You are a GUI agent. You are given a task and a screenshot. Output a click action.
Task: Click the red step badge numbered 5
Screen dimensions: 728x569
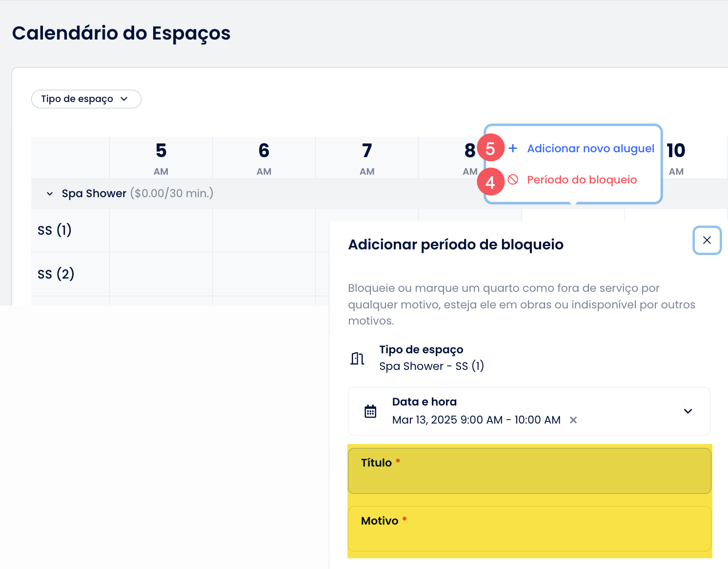pos(490,148)
